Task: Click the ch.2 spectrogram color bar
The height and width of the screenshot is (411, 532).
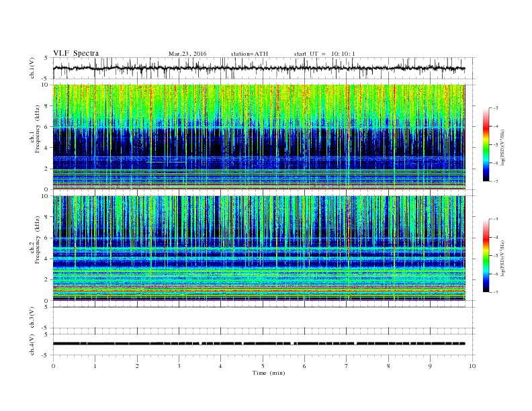Action: 486,255
